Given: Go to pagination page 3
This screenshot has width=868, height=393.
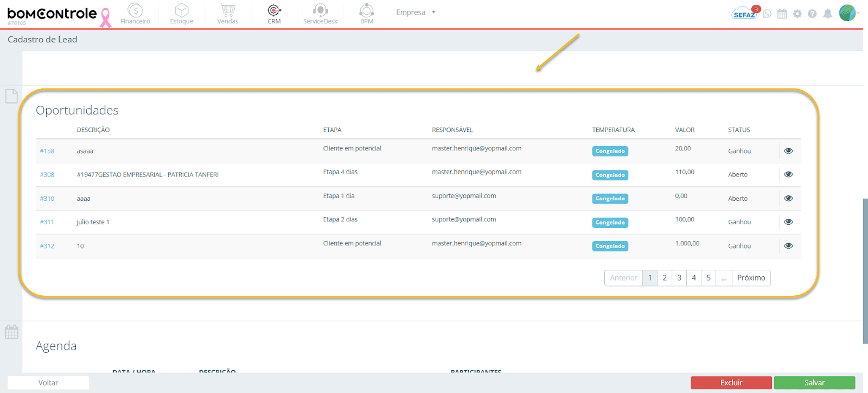Looking at the screenshot, I should [679, 278].
